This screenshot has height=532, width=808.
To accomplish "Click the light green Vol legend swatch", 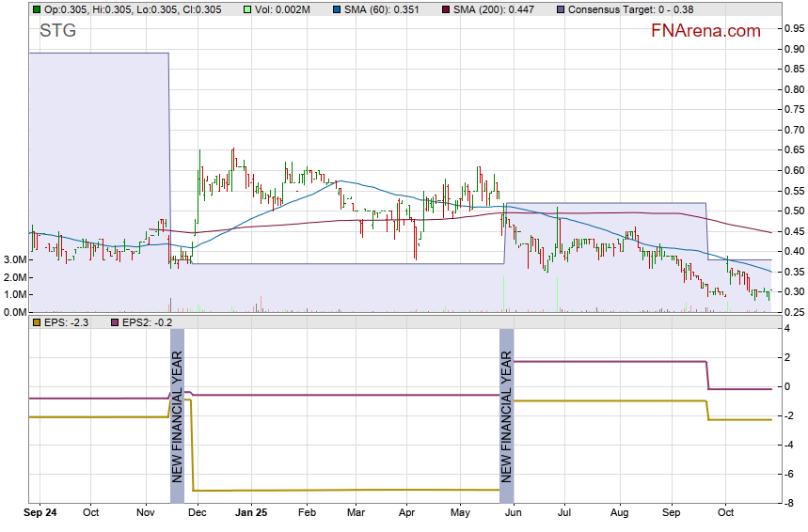I will pyautogui.click(x=246, y=9).
